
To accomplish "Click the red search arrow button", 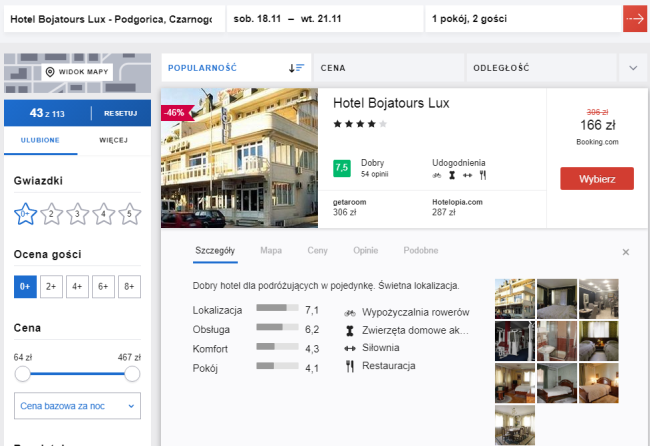I will (x=634, y=18).
